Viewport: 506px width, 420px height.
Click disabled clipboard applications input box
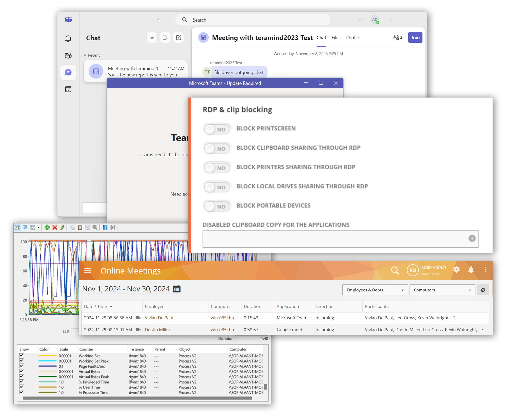click(x=340, y=239)
